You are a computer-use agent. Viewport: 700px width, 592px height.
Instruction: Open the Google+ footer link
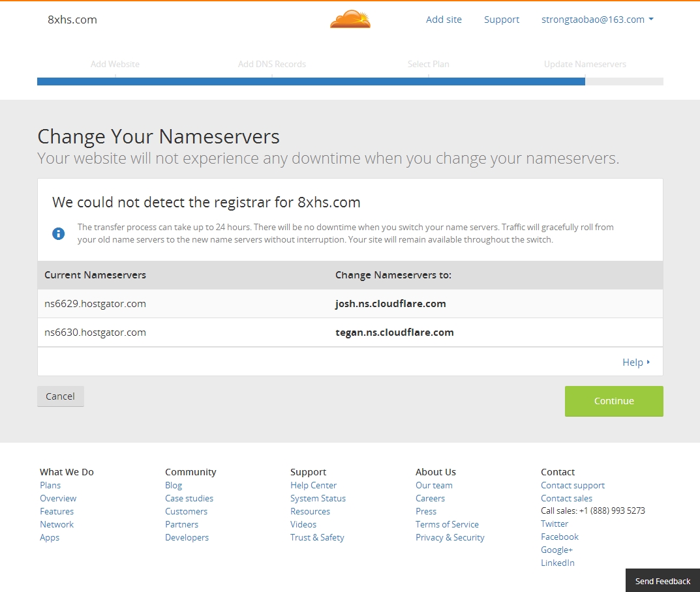556,550
